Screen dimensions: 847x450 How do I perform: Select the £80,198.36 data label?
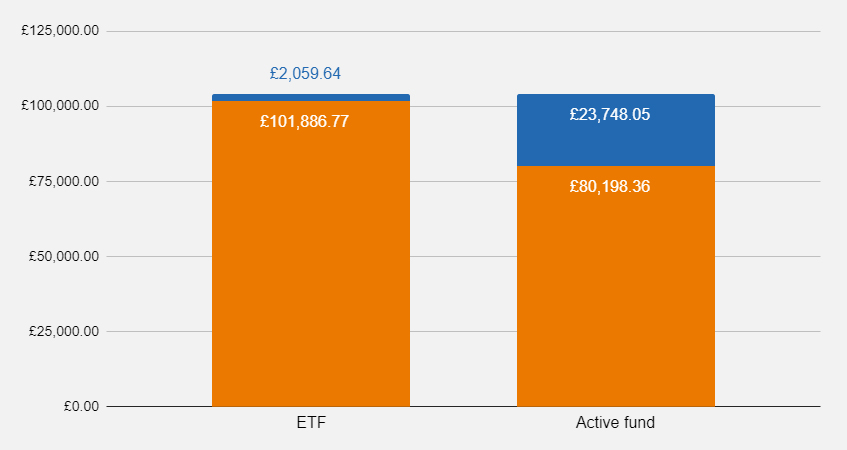tap(610, 186)
